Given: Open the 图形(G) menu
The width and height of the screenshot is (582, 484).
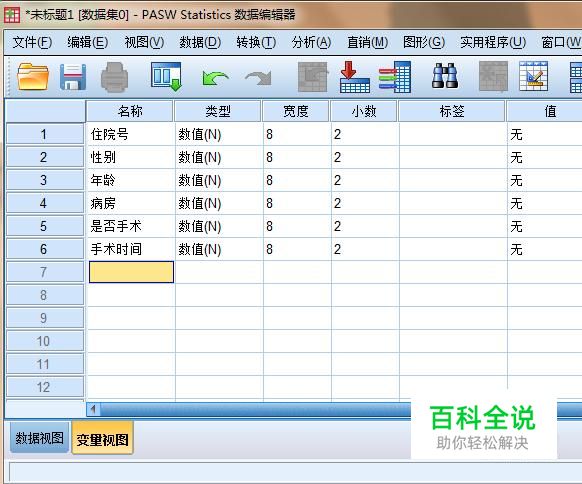Looking at the screenshot, I should point(424,42).
